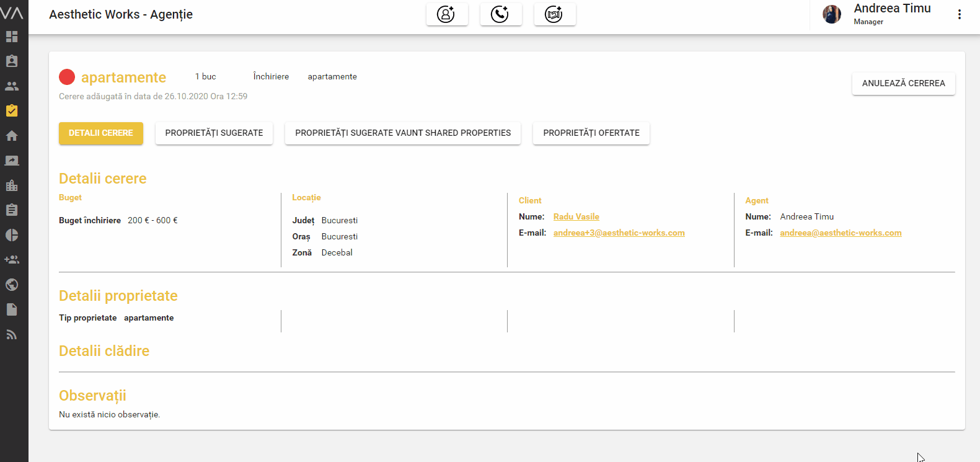The image size is (980, 462).
Task: Click the agent email andrea@aesthetic-works.com
Action: 840,233
